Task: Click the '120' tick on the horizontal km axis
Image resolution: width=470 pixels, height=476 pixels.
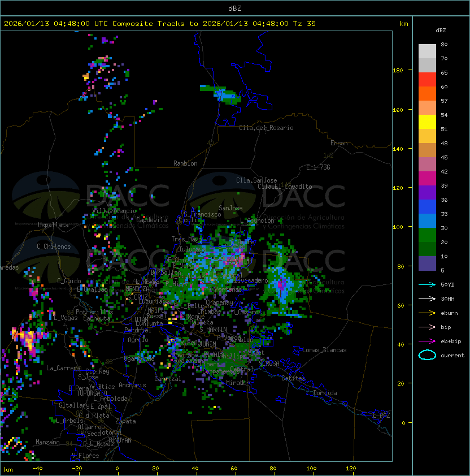Action: tap(351, 469)
